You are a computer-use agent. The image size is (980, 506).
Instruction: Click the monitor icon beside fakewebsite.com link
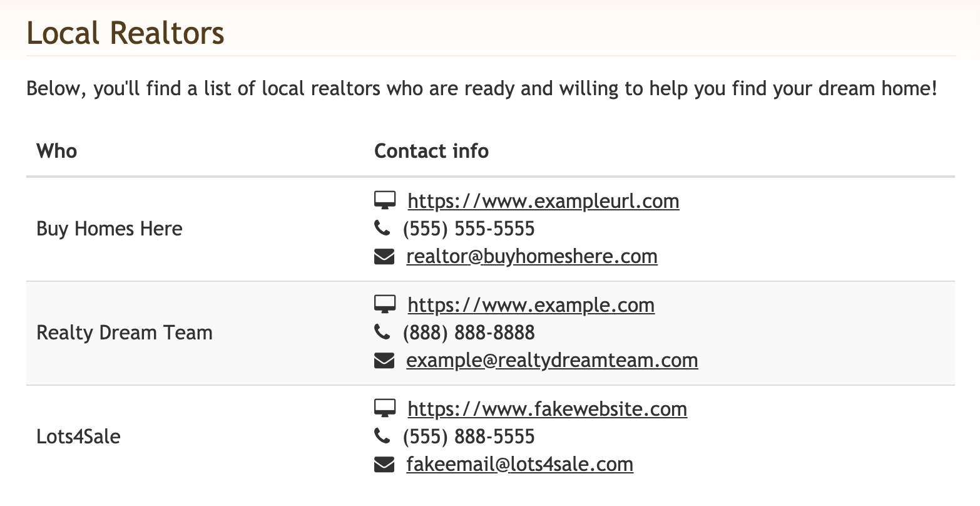point(385,409)
